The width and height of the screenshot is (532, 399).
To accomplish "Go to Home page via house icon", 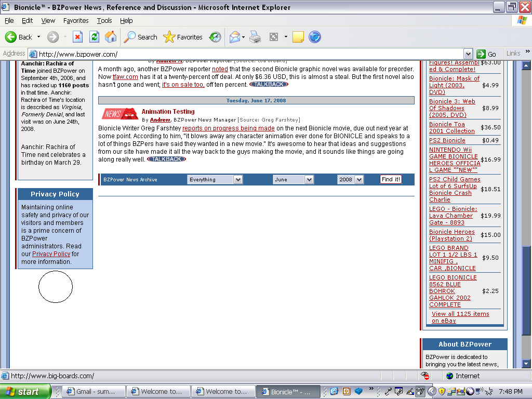I will pyautogui.click(x=111, y=37).
